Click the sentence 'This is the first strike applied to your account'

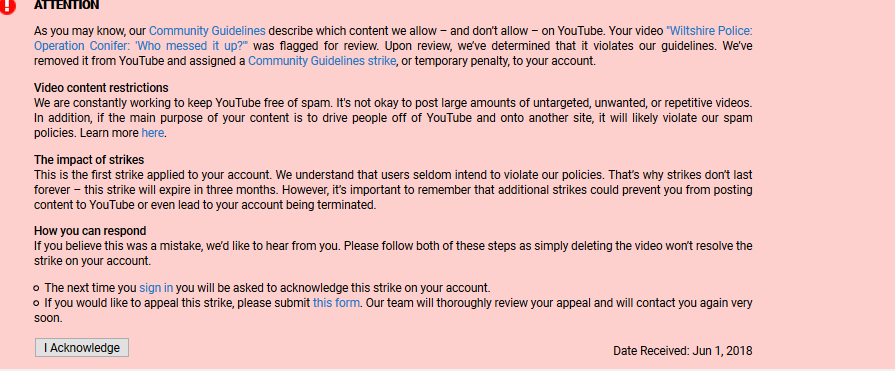point(162,175)
